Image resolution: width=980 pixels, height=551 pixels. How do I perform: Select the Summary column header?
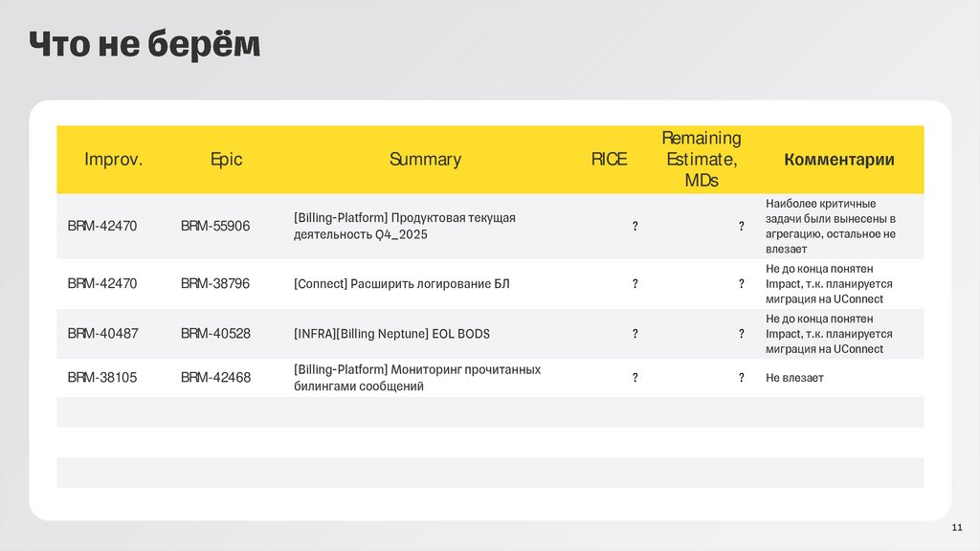click(425, 160)
